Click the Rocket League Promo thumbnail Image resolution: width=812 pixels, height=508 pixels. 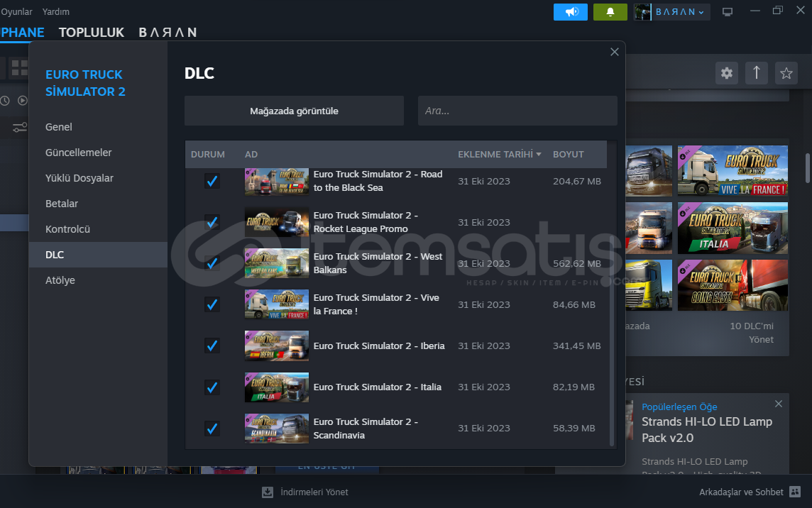click(277, 222)
